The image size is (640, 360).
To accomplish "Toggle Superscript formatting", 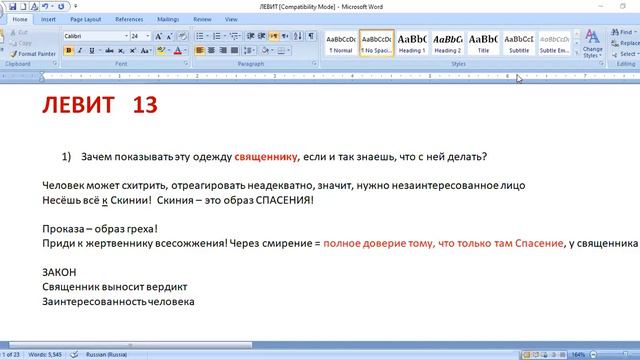I will tap(133, 51).
